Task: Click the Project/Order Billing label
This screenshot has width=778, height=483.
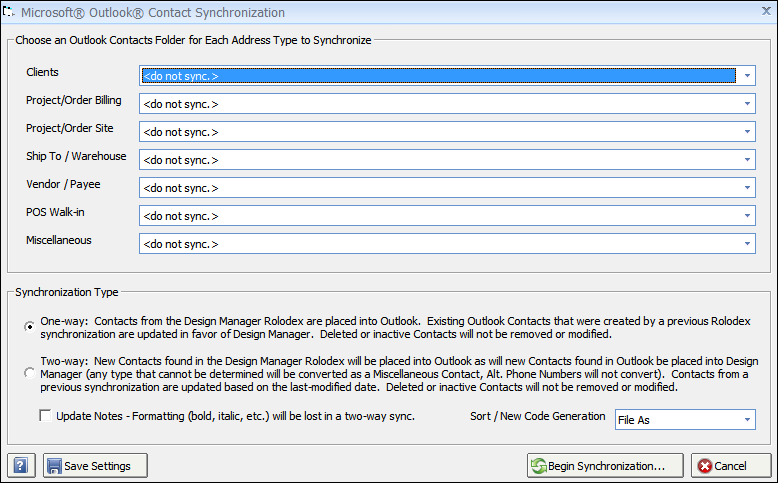Action: click(73, 100)
